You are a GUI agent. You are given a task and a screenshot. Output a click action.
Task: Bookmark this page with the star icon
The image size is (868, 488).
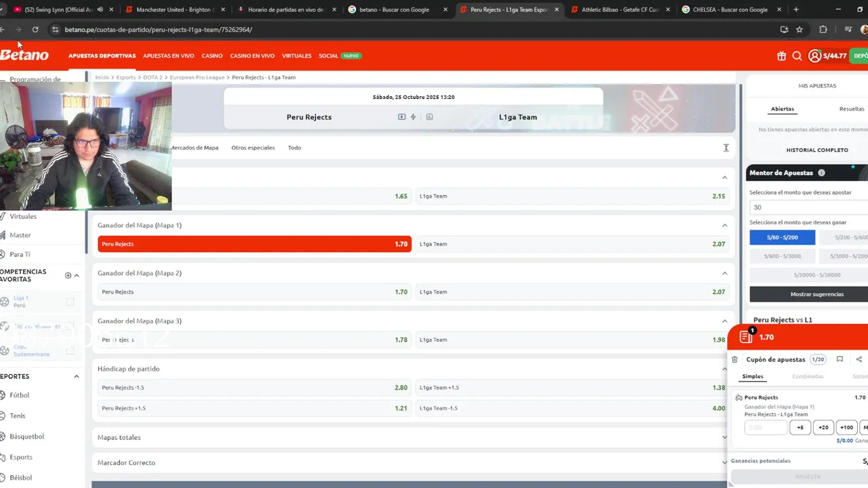800,29
